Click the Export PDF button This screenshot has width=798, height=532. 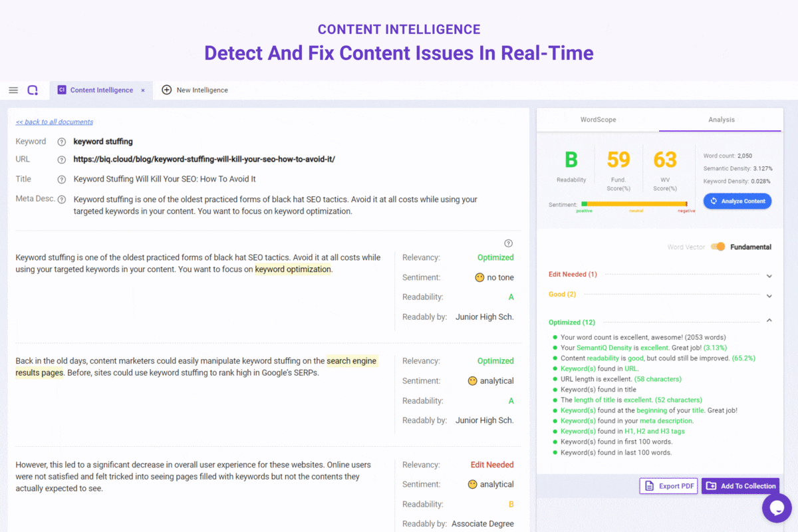(x=669, y=486)
